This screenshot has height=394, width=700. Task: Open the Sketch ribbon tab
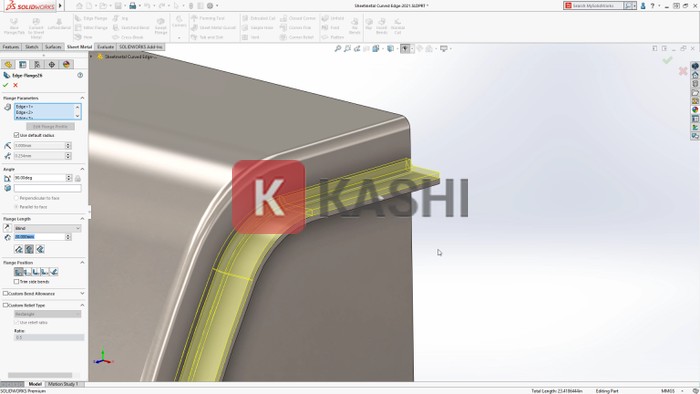[32, 47]
